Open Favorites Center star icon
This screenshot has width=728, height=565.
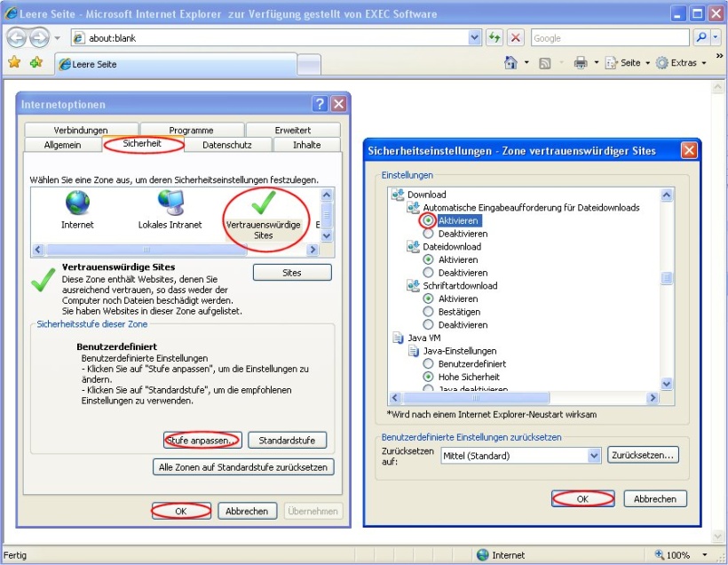click(14, 62)
